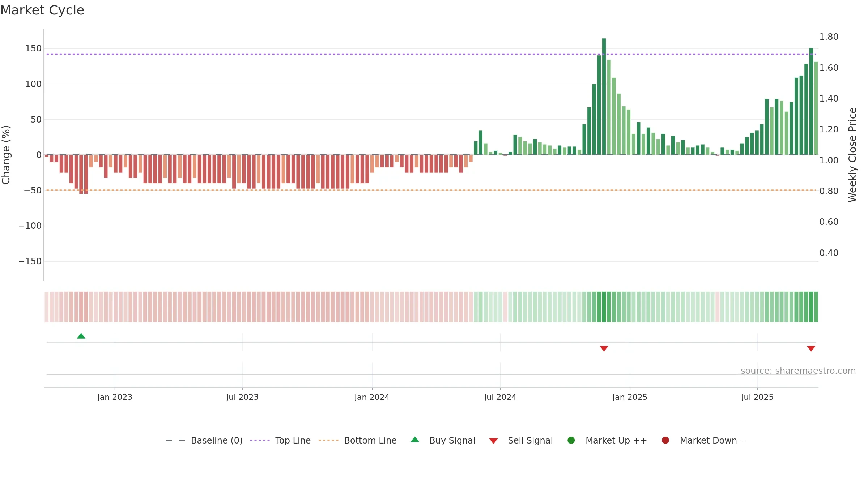Click the 1.80 tick on the right axis

pos(829,37)
